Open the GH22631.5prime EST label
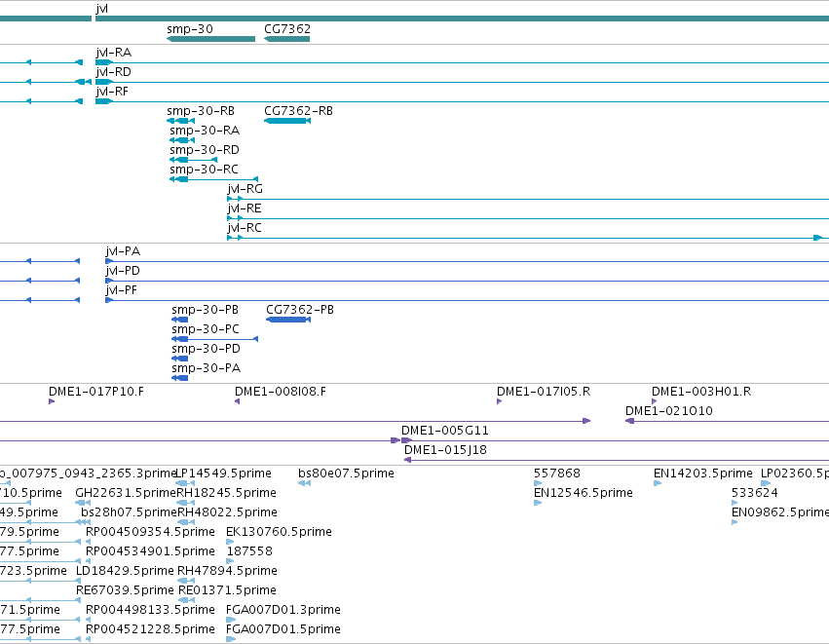This screenshot has height=644, width=829. 126,493
